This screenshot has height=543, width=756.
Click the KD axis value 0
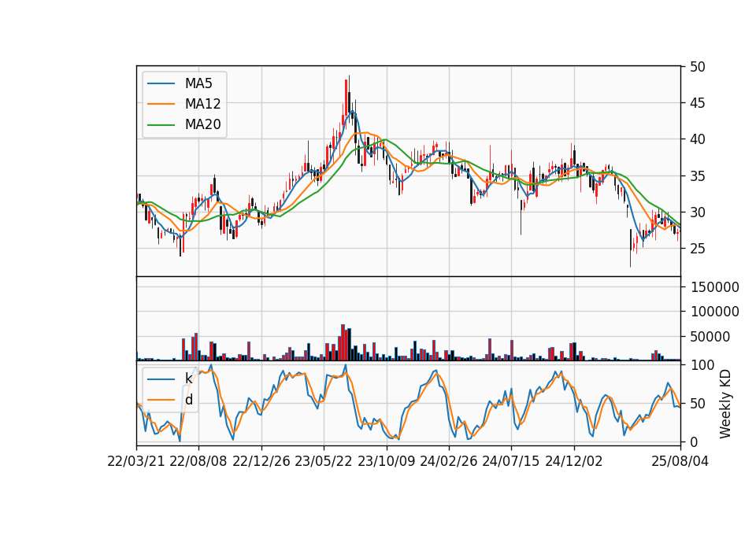[x=695, y=441]
